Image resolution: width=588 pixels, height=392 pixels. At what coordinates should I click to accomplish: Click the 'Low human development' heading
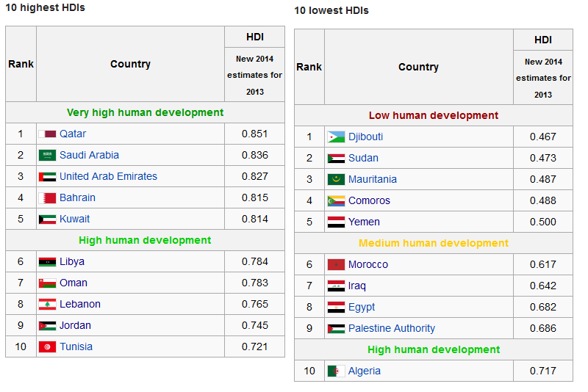[434, 116]
